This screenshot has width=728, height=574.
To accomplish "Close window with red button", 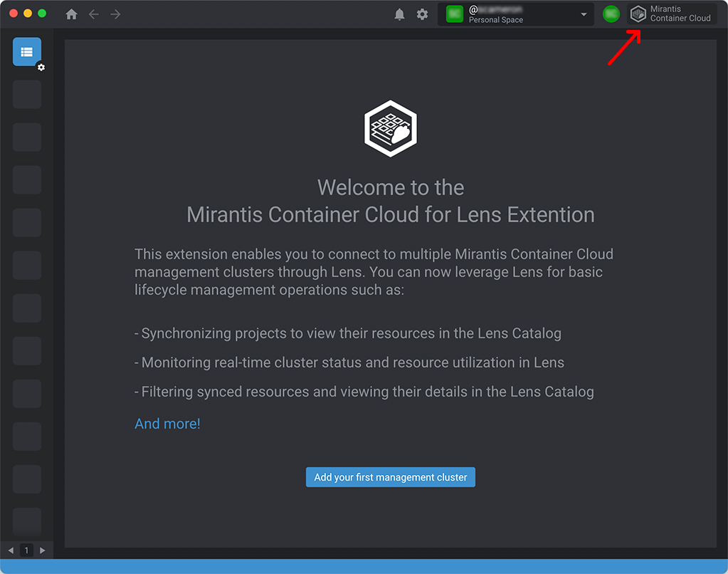I will click(x=14, y=13).
